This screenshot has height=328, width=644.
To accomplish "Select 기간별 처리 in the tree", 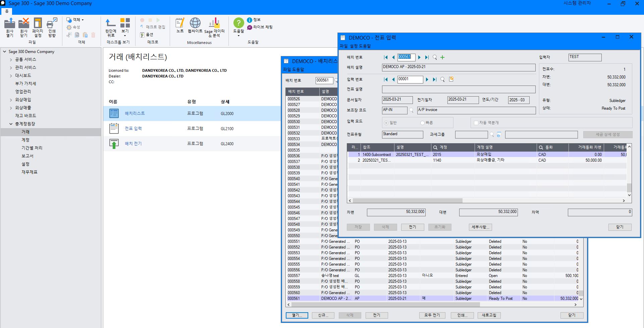I will point(32,148).
